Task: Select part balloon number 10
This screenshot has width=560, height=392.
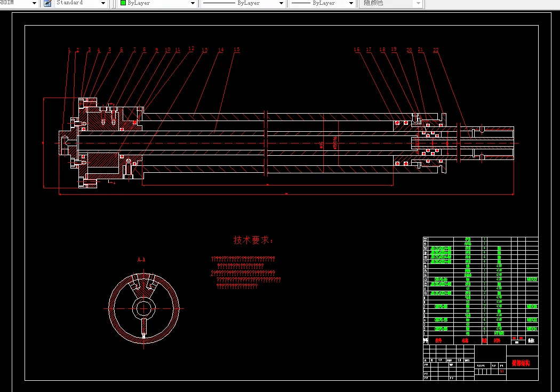Action: (x=167, y=50)
